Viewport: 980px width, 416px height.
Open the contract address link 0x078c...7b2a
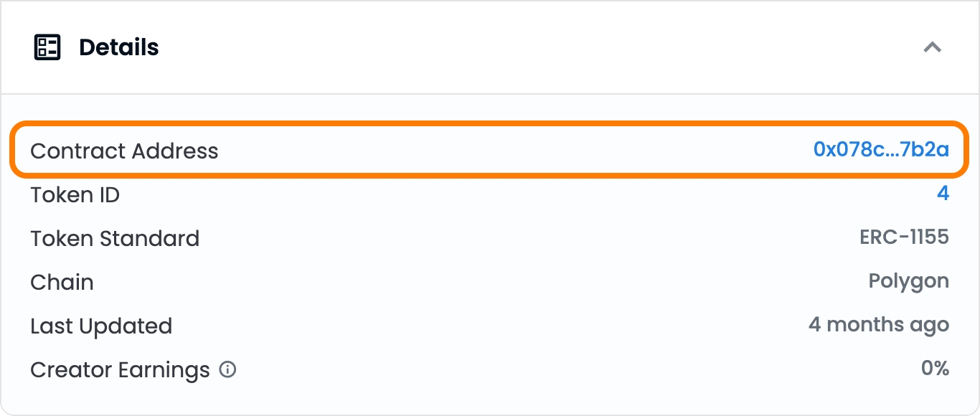881,150
